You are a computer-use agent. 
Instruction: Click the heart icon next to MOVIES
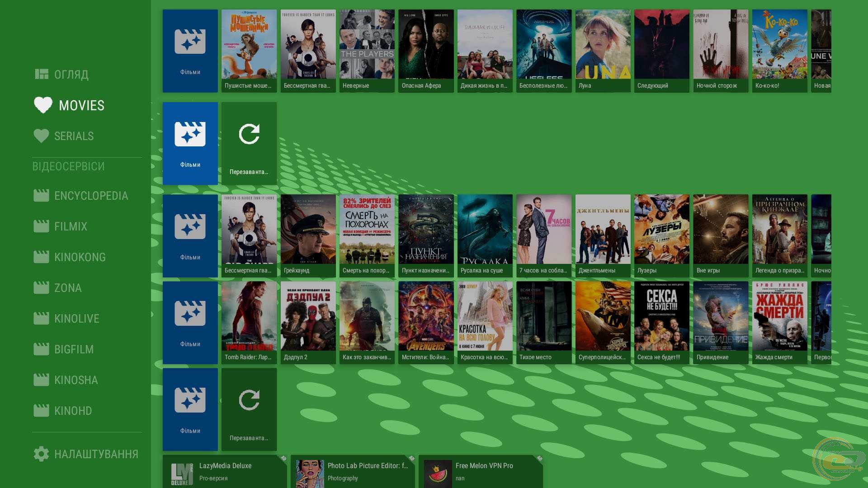[43, 105]
